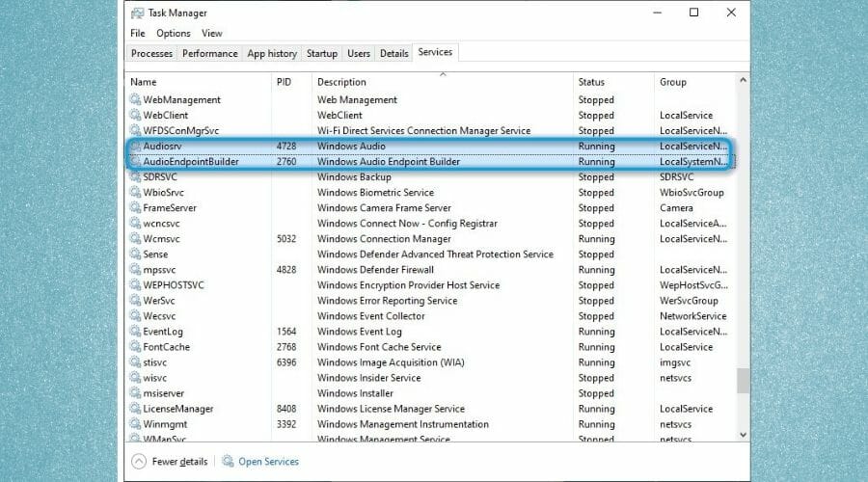
Task: Click the service icon beside LicenseManager
Action: point(135,409)
